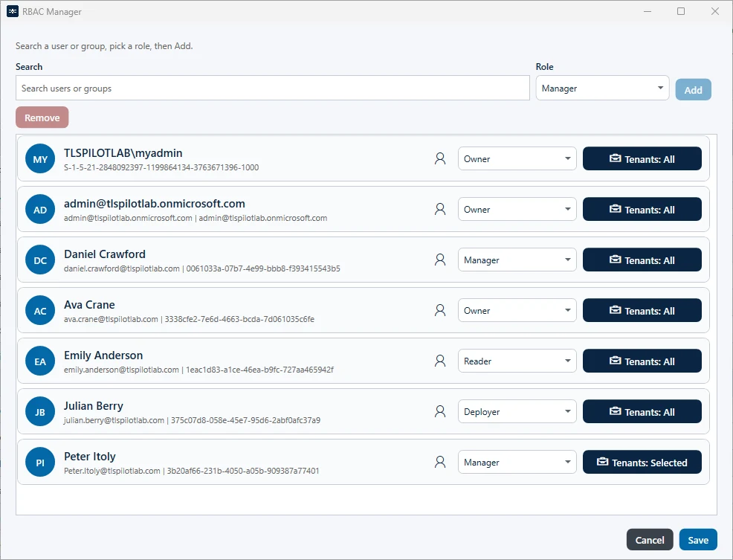Screen dimensions: 733x560
Task: Open Tenants: All for Ava Crane
Action: click(642, 310)
